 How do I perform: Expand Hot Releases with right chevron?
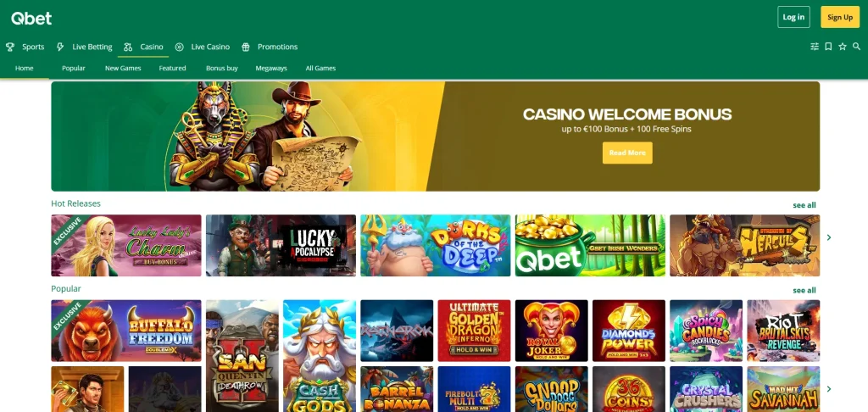pos(829,237)
